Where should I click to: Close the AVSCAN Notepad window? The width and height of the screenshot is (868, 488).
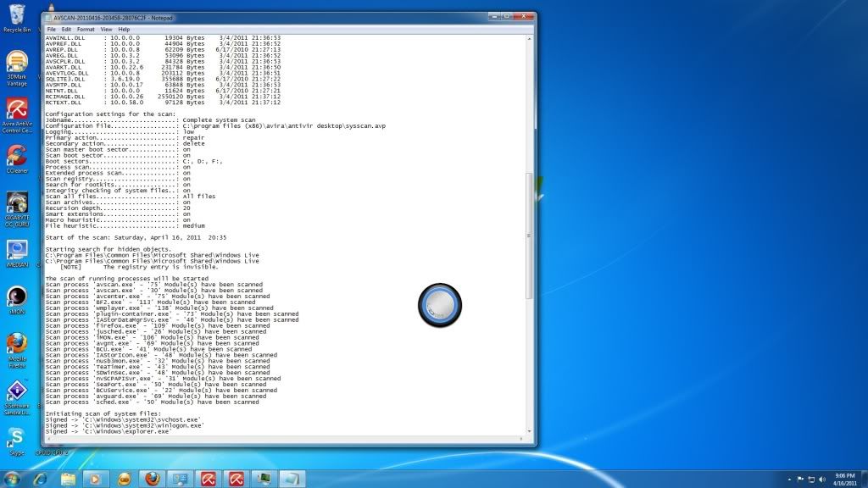pos(523,17)
